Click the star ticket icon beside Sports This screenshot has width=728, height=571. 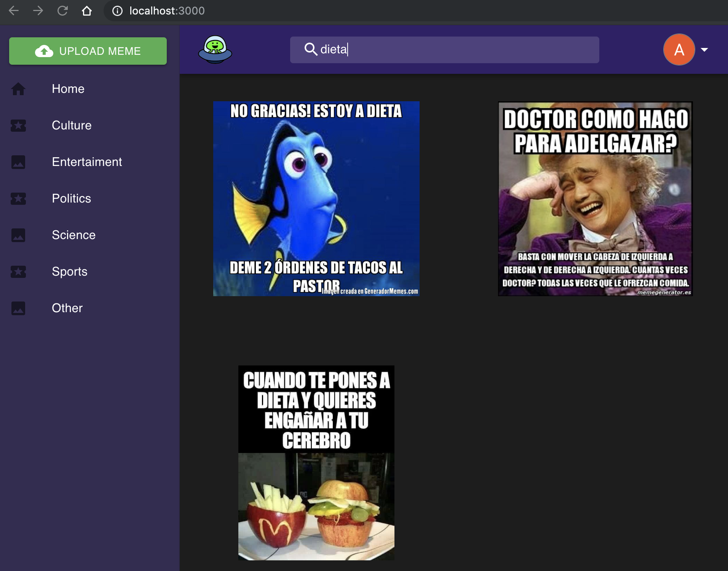18,271
